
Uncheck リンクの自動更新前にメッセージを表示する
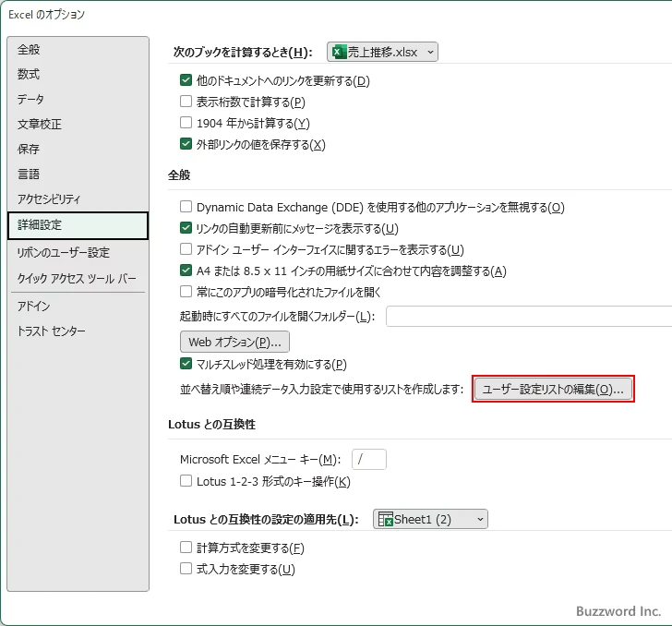tap(186, 228)
